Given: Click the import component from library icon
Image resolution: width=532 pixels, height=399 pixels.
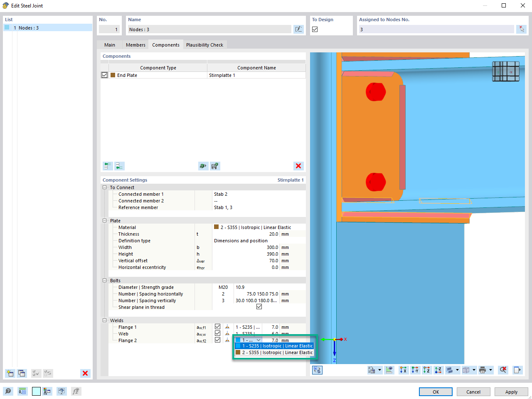Looking at the screenshot, I should [x=203, y=166].
